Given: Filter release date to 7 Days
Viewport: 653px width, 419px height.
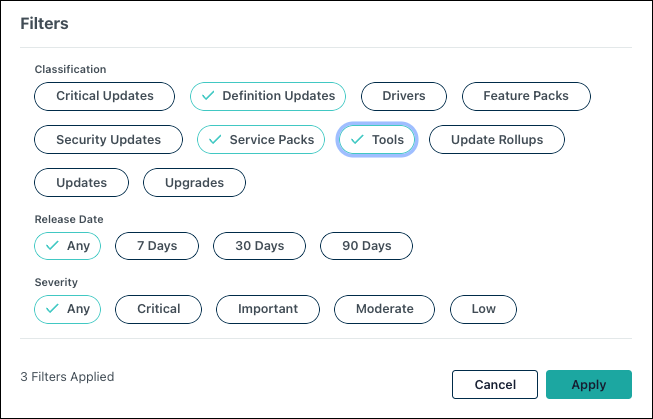Looking at the screenshot, I should coord(157,246).
